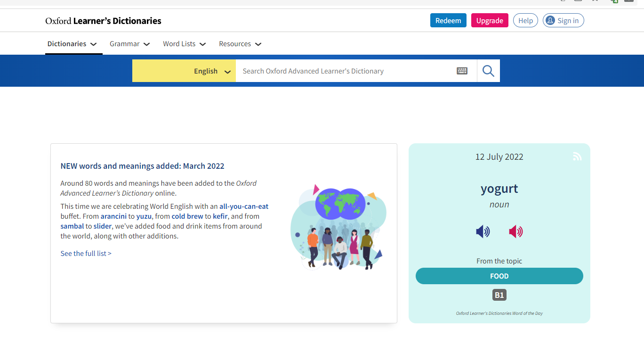
Task: Open the on-screen keyboard icon in search bar
Action: [462, 71]
